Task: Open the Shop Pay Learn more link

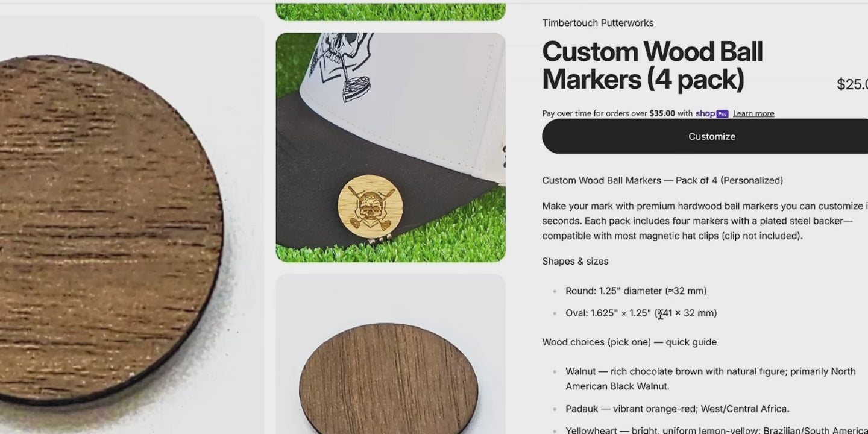Action: tap(753, 113)
